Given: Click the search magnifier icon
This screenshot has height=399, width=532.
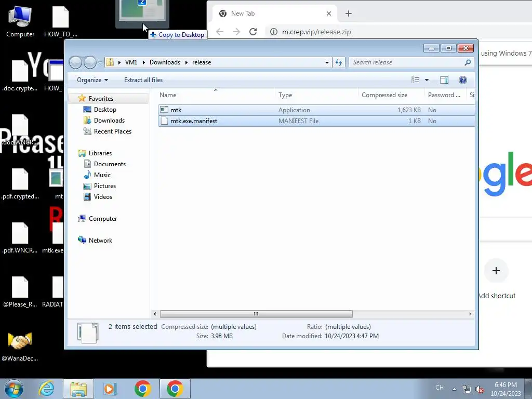Looking at the screenshot, I should 468,62.
